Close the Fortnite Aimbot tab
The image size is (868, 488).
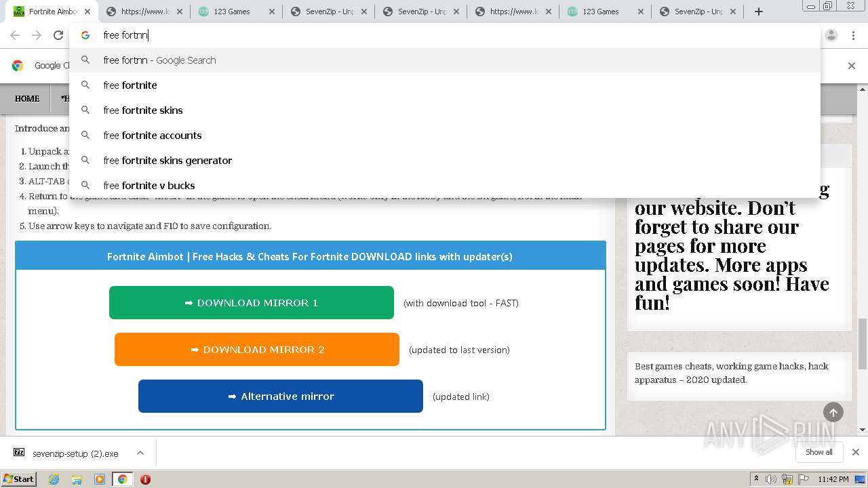point(87,12)
